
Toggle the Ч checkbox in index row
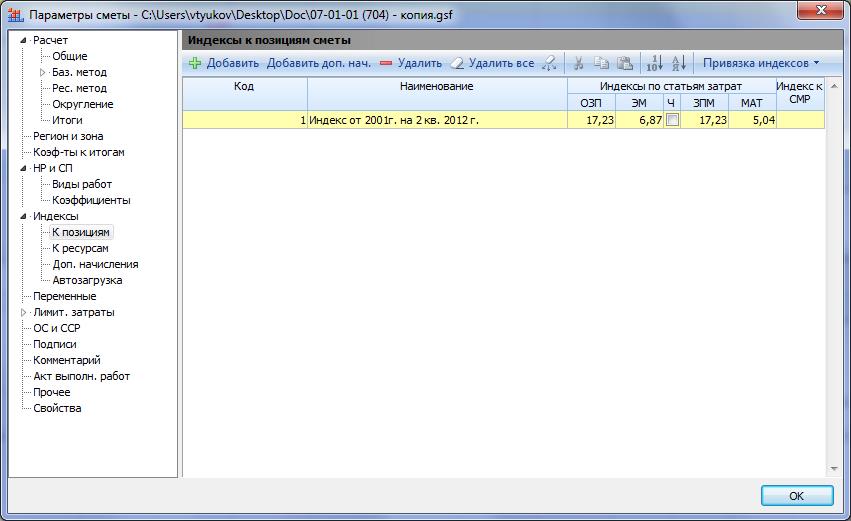673,120
